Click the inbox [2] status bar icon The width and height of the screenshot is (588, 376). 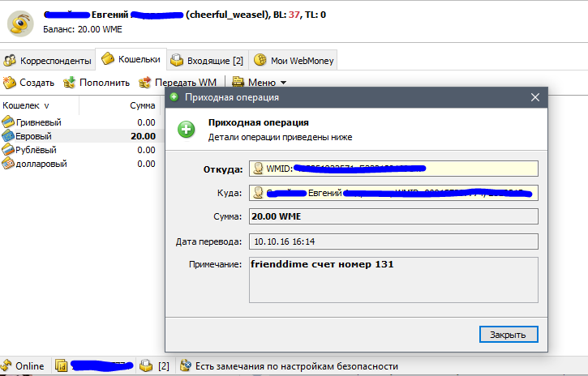pyautogui.click(x=146, y=365)
